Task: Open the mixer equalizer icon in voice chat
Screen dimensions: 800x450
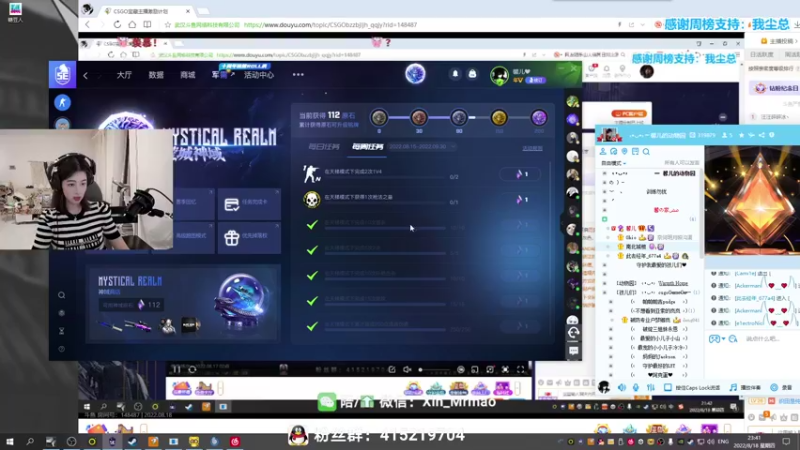Action: [651, 387]
